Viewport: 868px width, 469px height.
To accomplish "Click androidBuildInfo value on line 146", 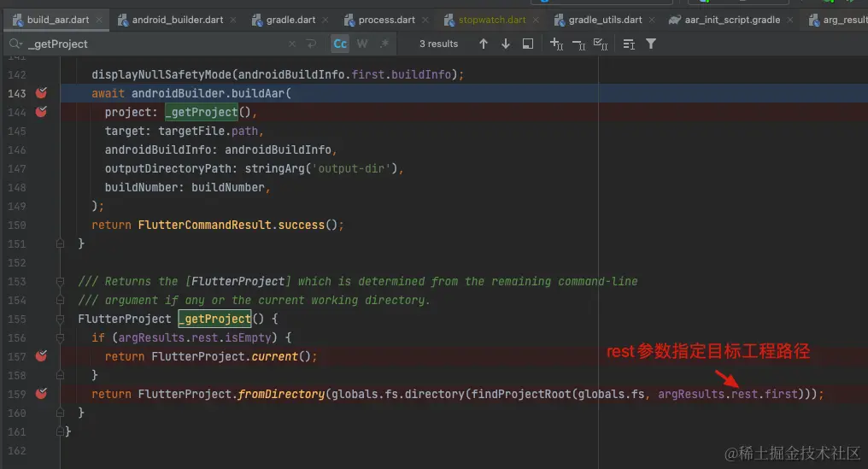I will [278, 149].
